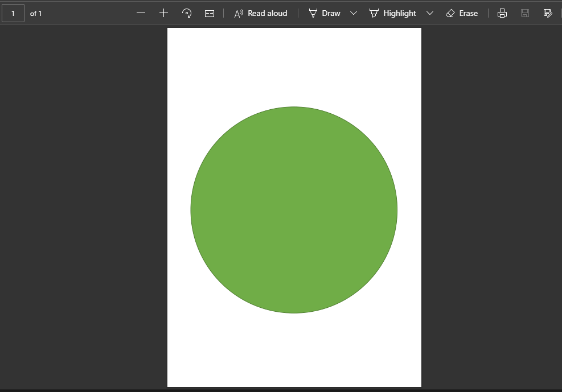Viewport: 562px width, 392px height.
Task: Print the PDF document
Action: pyautogui.click(x=502, y=13)
